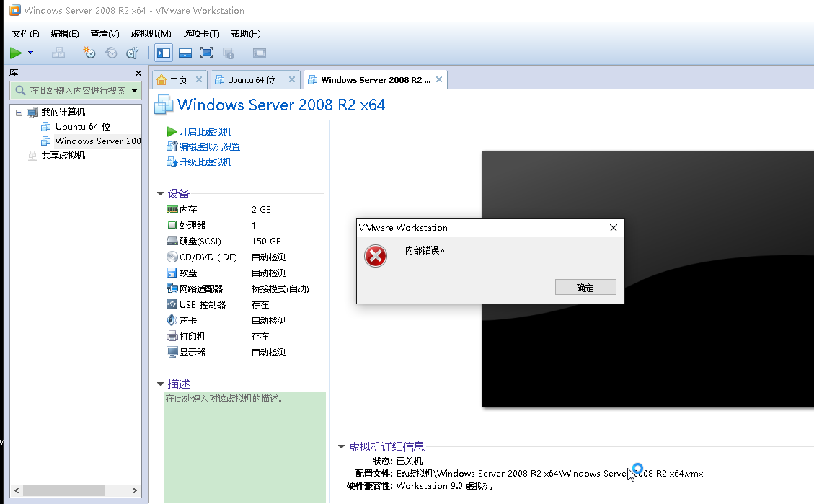Click the Workstation 9.0 虚拟机 compatibility text
Viewport: 814px width, 504px height.
444,486
